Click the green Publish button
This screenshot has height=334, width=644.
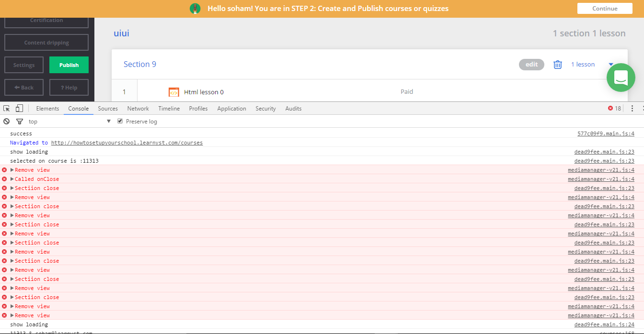pyautogui.click(x=69, y=65)
